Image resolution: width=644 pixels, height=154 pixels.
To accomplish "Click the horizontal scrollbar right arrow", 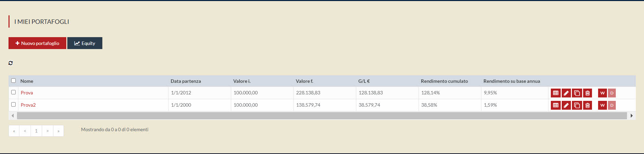I will pos(631,115).
